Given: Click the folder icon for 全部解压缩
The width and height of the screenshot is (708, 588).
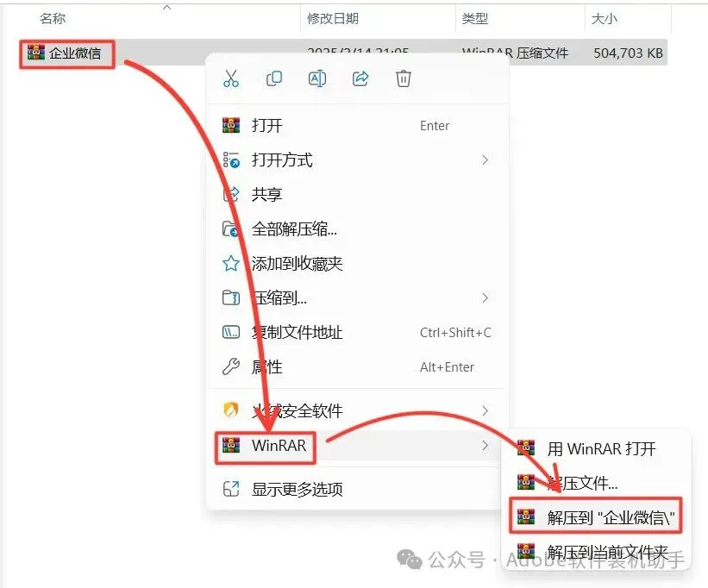Looking at the screenshot, I should (231, 229).
